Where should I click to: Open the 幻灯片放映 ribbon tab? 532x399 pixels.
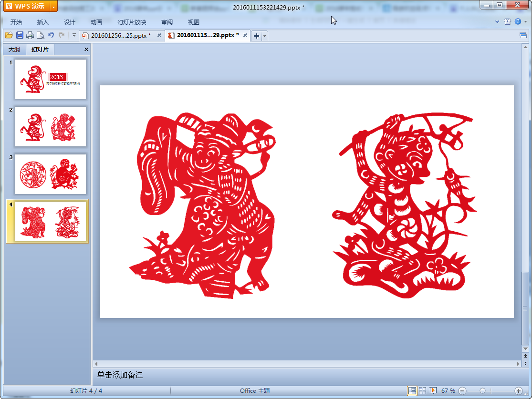click(x=132, y=22)
